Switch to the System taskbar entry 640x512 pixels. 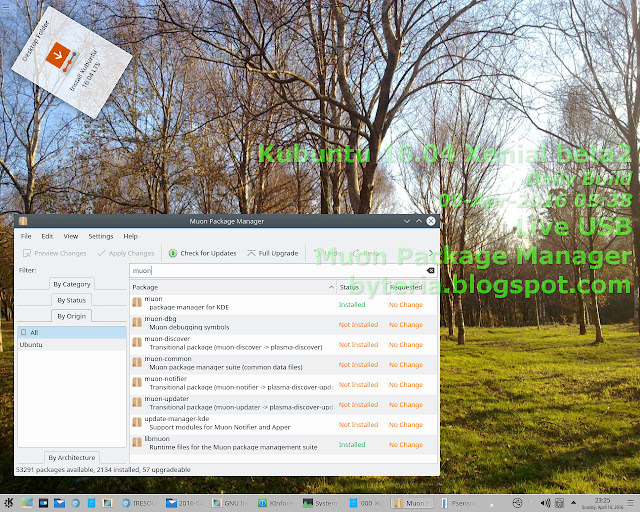pyautogui.click(x=321, y=503)
